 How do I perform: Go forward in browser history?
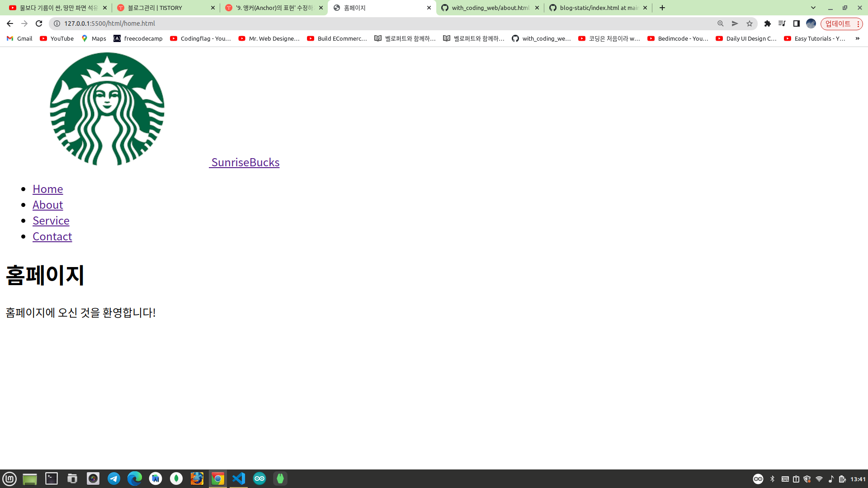pyautogui.click(x=24, y=23)
